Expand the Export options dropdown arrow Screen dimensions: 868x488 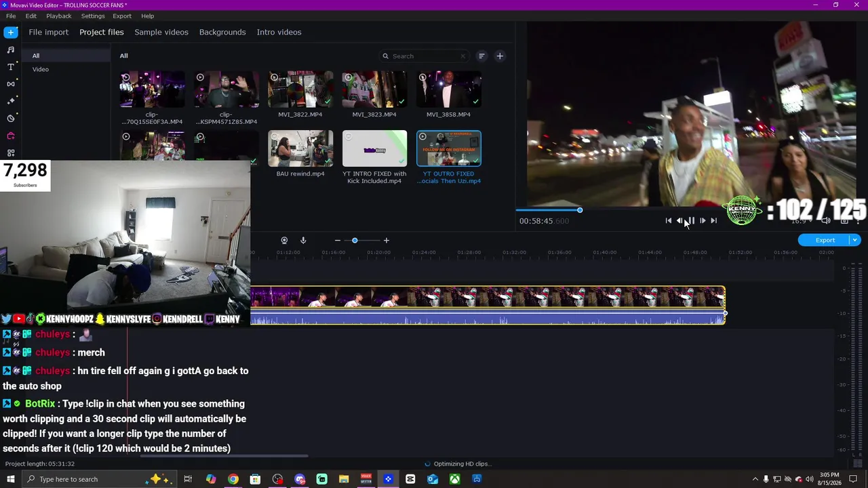tap(855, 240)
